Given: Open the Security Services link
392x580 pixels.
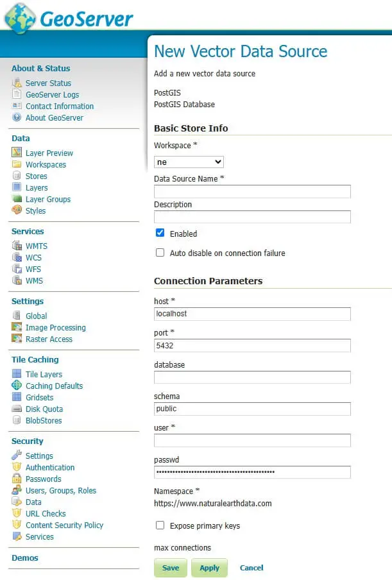Looking at the screenshot, I should 40,537.
